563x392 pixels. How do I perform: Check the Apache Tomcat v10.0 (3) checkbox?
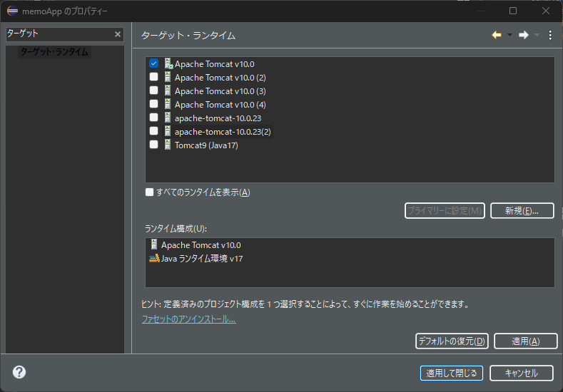tap(153, 91)
